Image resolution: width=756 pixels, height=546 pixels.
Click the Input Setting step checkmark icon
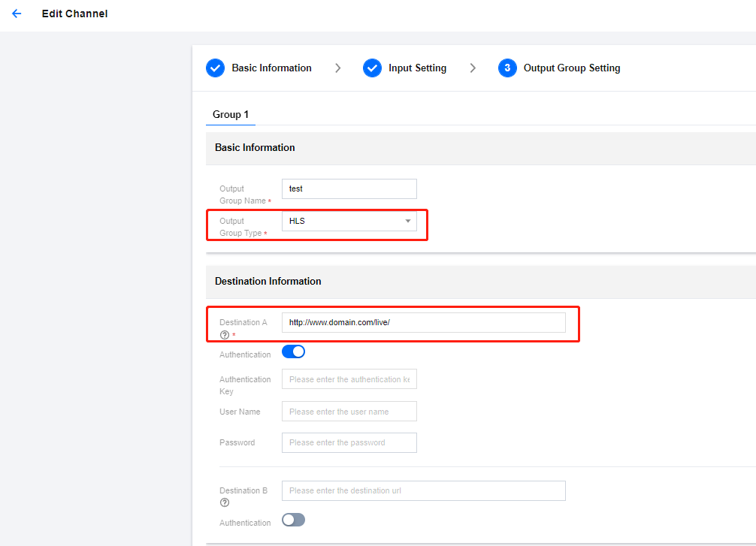coord(372,68)
